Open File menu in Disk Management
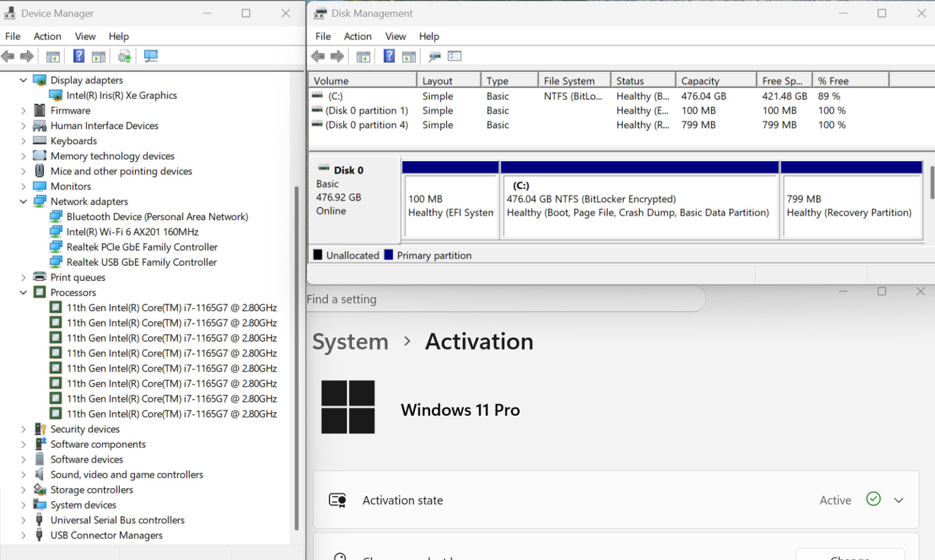935x560 pixels. [323, 36]
